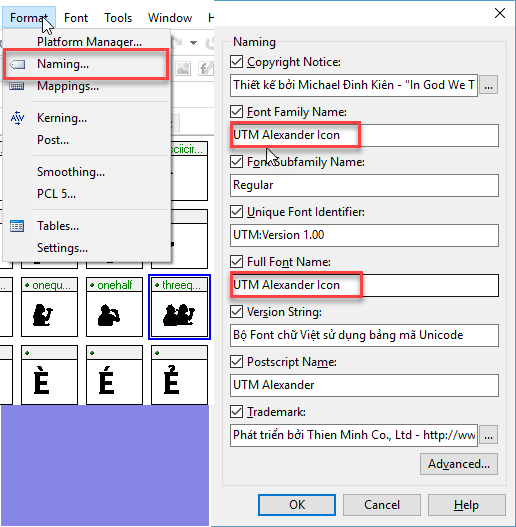Open the Window menu

[x=170, y=17]
